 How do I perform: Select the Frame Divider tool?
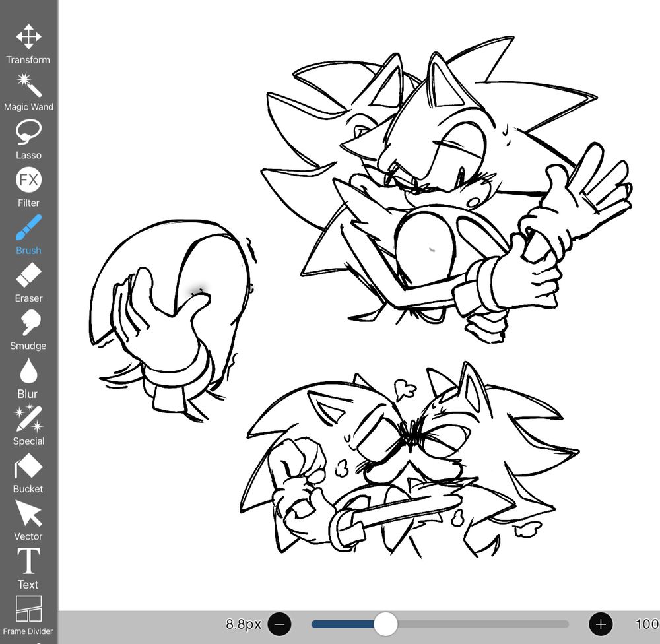click(x=28, y=616)
